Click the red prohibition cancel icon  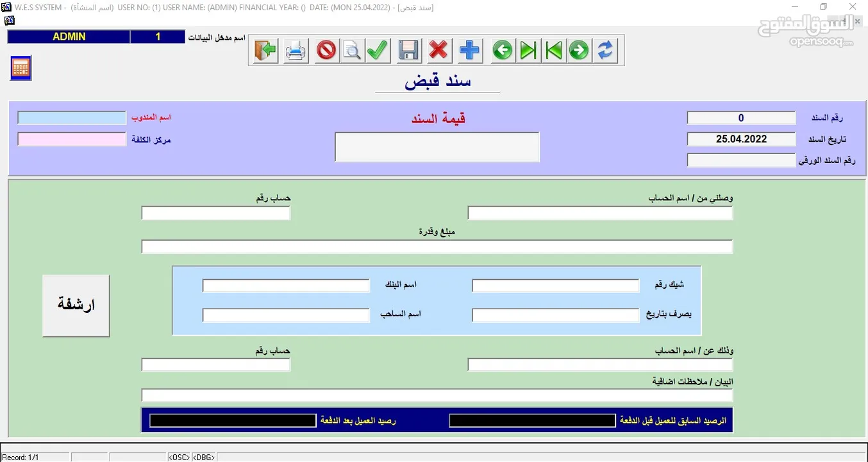(326, 50)
